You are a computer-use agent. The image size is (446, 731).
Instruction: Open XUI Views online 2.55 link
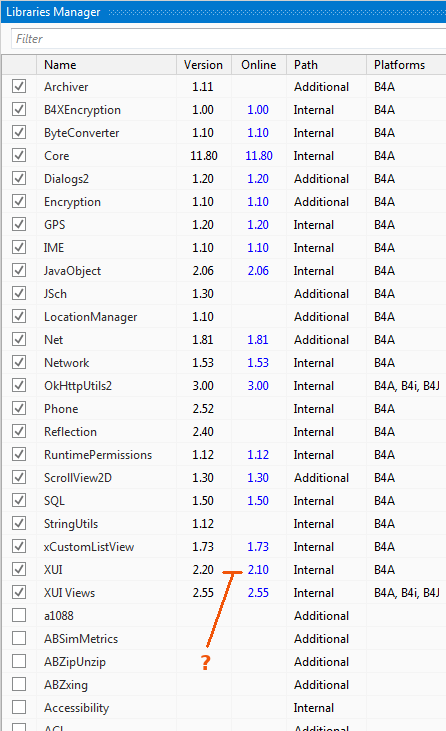tap(258, 593)
